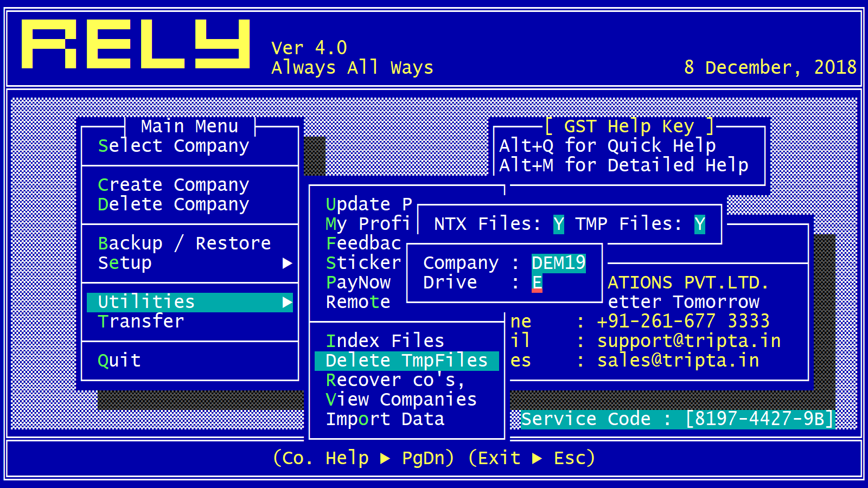Select Setup menu entry
868x488 pixels.
[125, 263]
